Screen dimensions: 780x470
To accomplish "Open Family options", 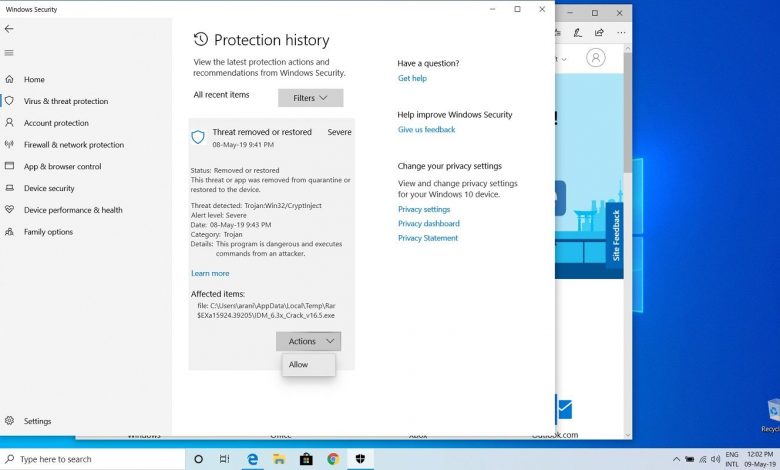I will point(48,232).
